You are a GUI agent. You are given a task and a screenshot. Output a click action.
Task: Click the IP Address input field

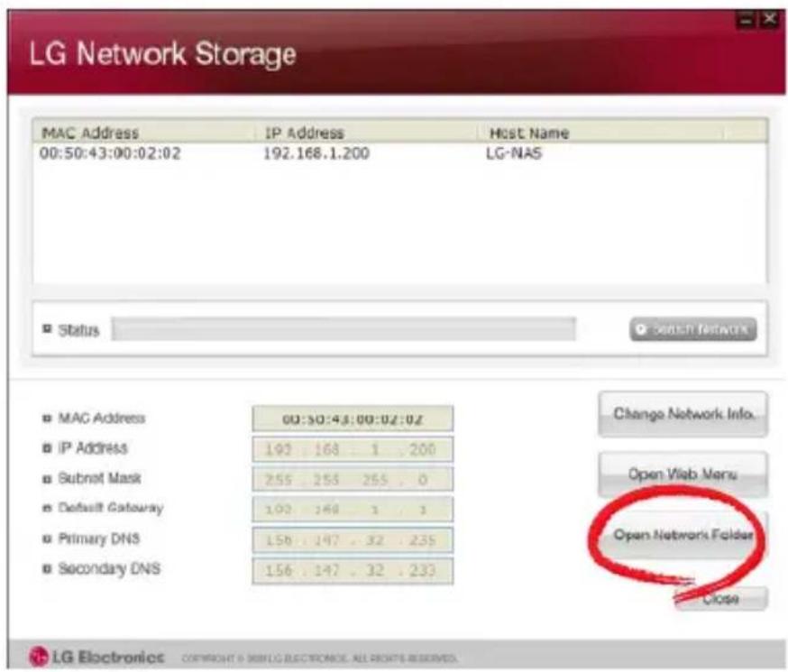coord(353,449)
